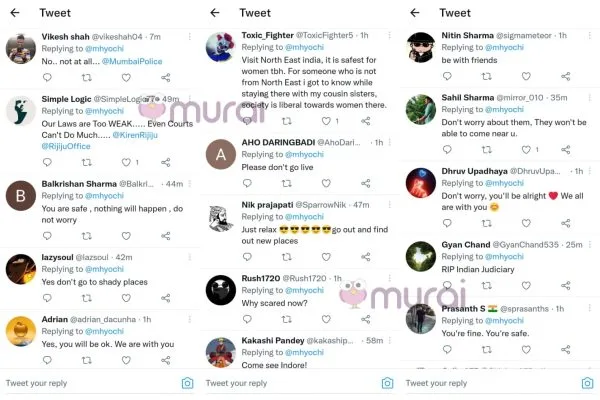Share Balkrishan Sharma's reply
This screenshot has height=400, width=600.
166,236
